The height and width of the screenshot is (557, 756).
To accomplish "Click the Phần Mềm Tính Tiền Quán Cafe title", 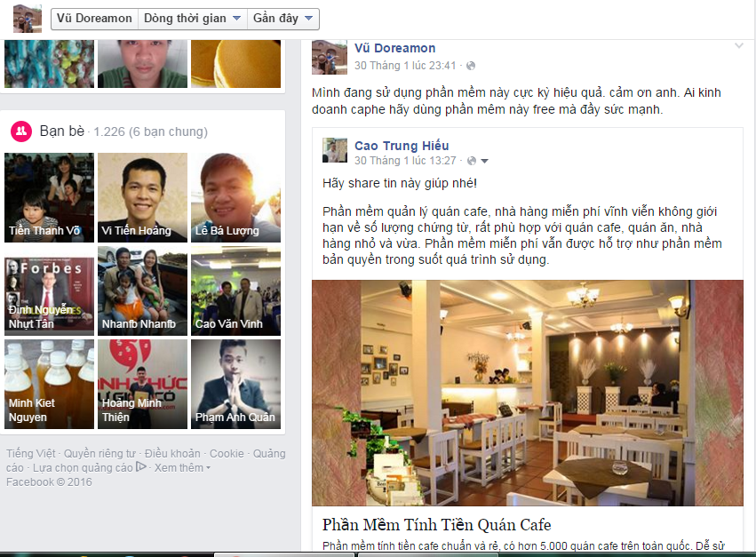I will click(x=437, y=525).
